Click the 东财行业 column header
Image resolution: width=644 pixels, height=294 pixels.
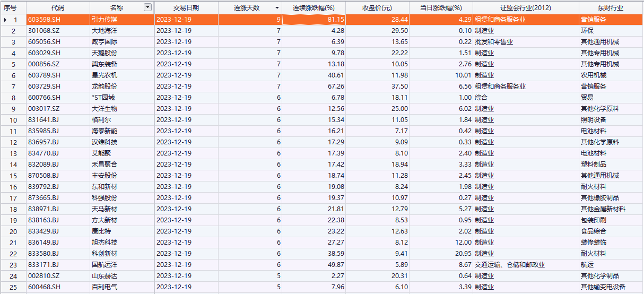click(x=611, y=8)
